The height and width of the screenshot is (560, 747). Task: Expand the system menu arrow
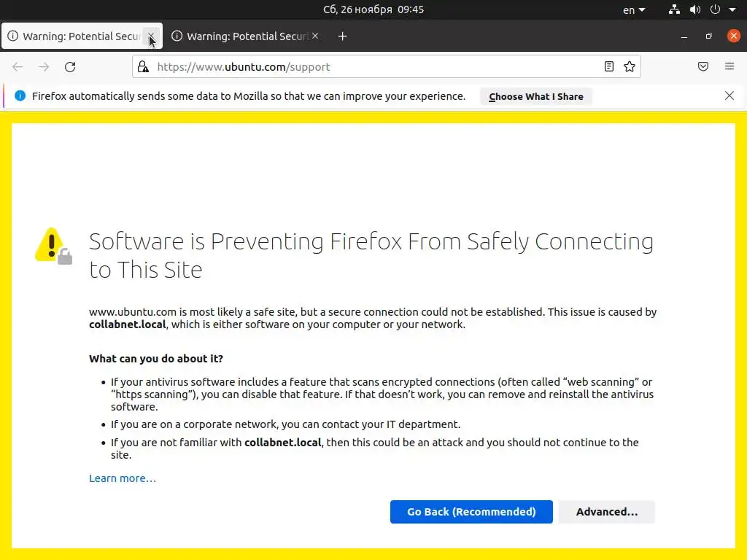732,9
